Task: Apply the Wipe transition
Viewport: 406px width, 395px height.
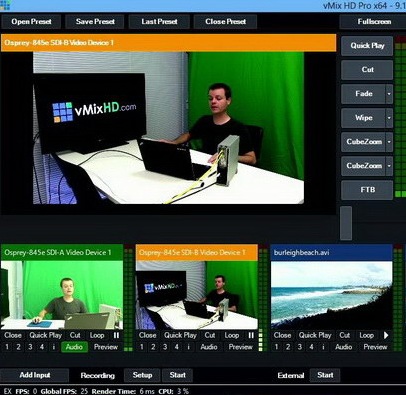Action: (x=363, y=118)
